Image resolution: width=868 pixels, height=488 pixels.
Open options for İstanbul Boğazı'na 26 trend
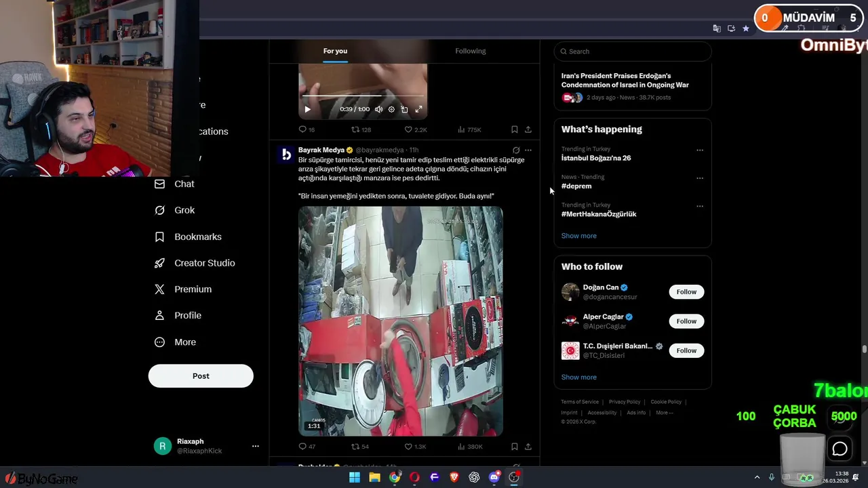coord(700,150)
